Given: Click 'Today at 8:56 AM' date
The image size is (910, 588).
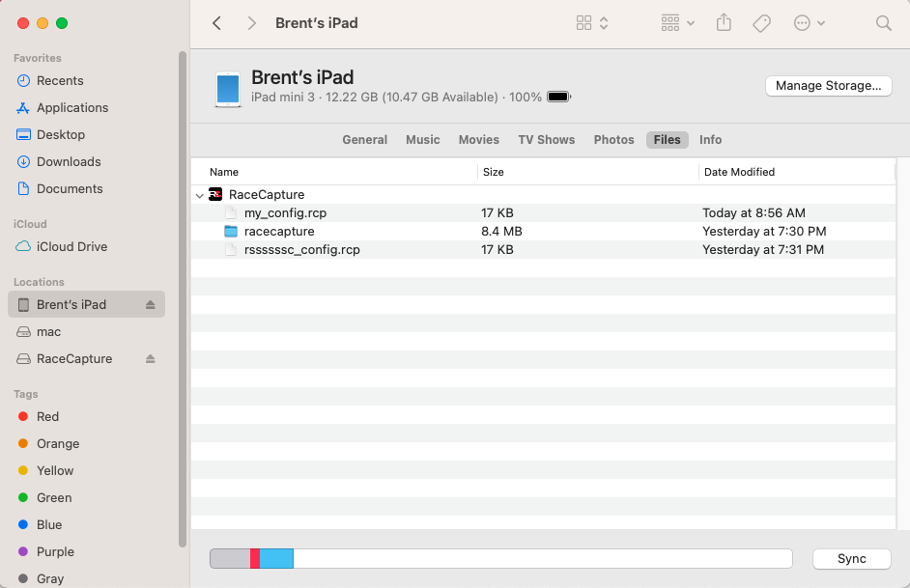Looking at the screenshot, I should point(754,212).
